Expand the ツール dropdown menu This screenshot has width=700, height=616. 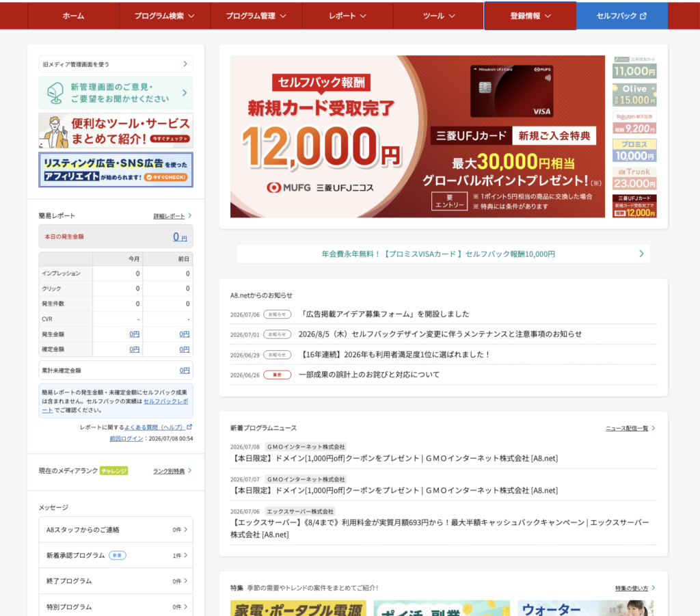click(x=439, y=16)
